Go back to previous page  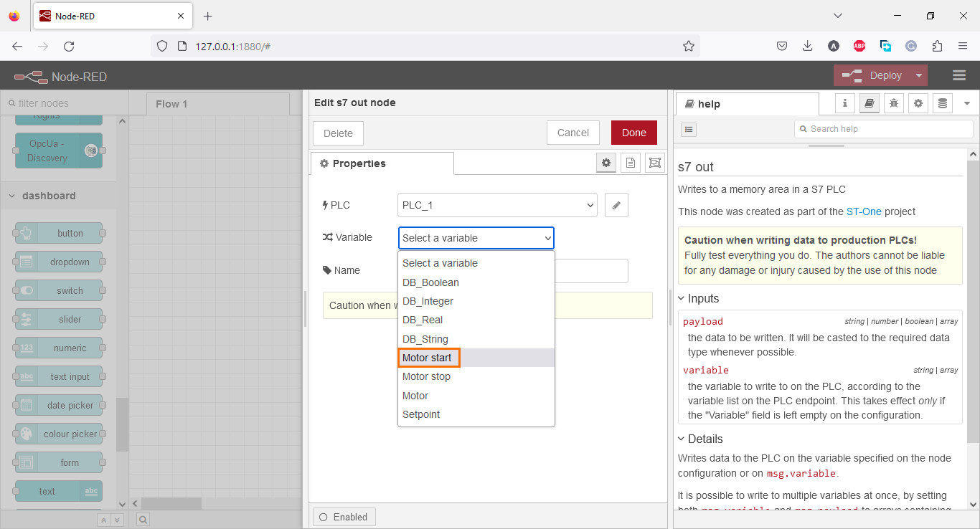click(17, 46)
